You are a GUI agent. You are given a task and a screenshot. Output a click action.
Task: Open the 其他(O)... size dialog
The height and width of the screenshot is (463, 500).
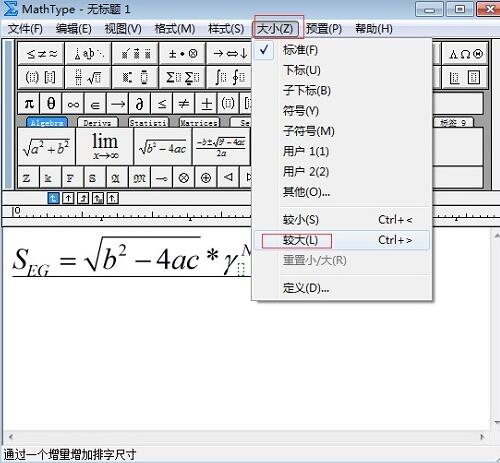tap(342, 192)
